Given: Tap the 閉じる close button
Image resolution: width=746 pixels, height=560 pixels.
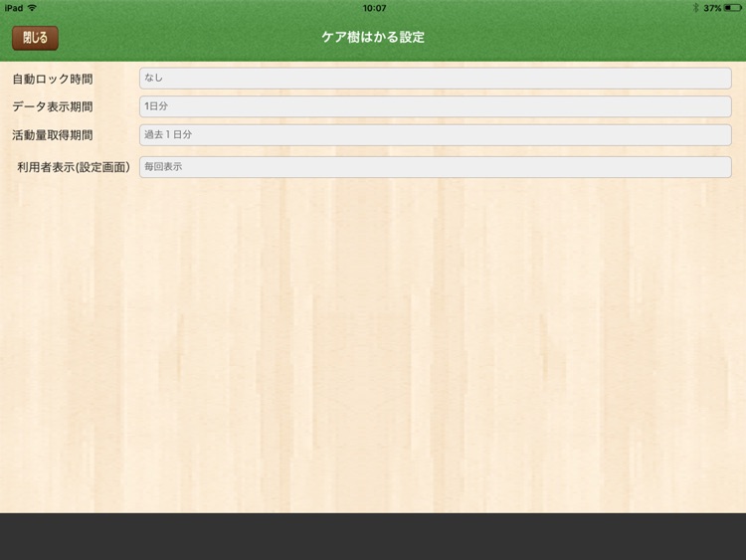Looking at the screenshot, I should [x=35, y=38].
